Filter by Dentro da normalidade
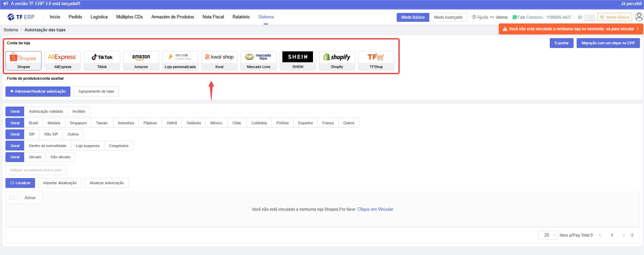 pos(48,146)
